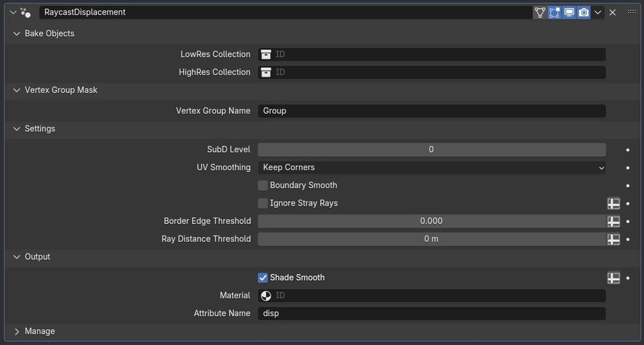The height and width of the screenshot is (345, 644).
Task: Toggle show in edit mode icon
Action: point(554,12)
